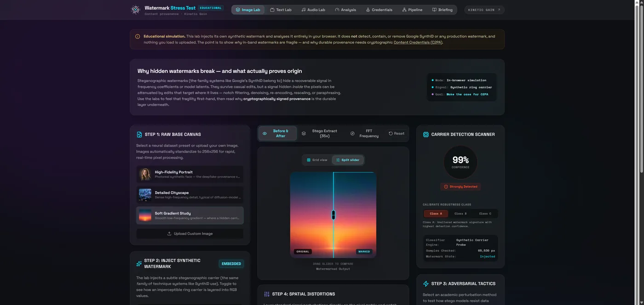Viewport: 644px width, 305px height.
Task: Click the EDUCATIONAL badge near the title
Action: (x=211, y=8)
